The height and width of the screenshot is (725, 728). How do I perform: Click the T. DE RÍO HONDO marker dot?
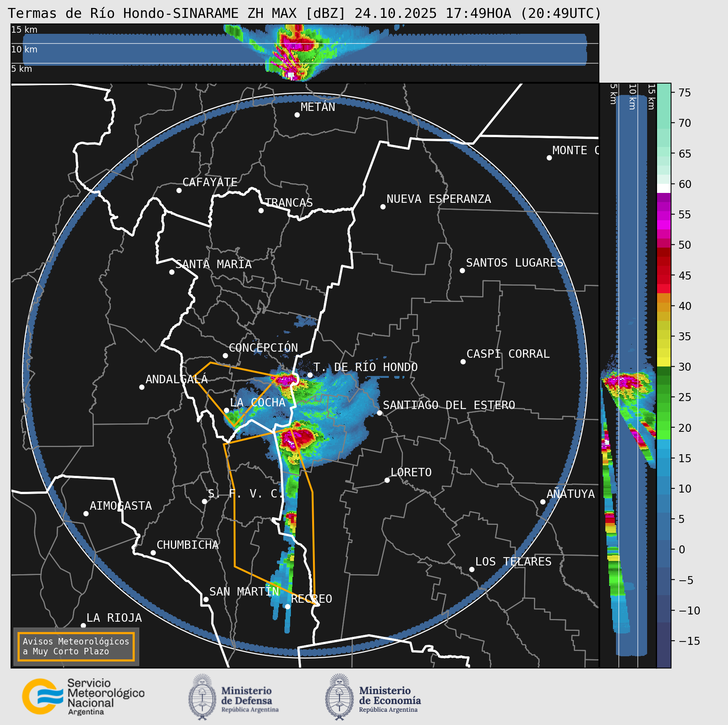310,375
